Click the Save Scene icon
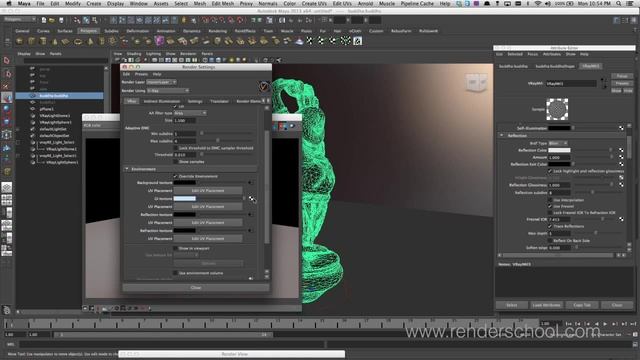Screen dimensions: 640x360 pos(61,20)
